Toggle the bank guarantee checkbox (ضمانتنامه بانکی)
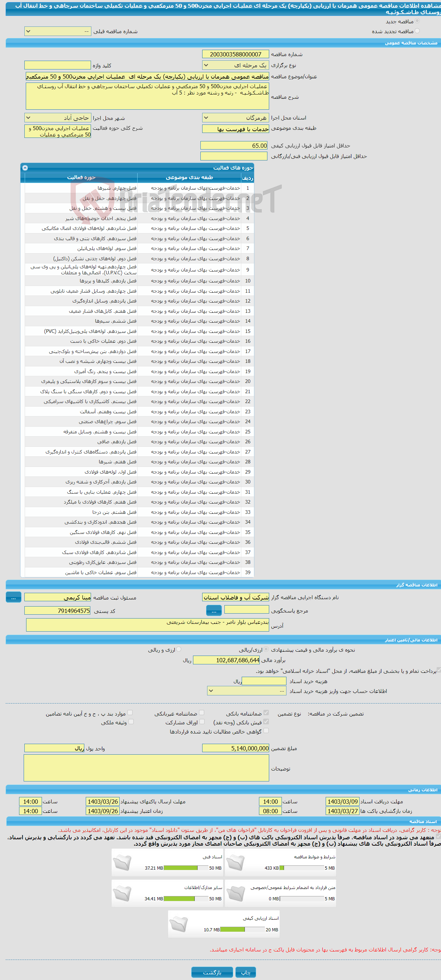This screenshot has width=441, height=980. click(x=266, y=713)
